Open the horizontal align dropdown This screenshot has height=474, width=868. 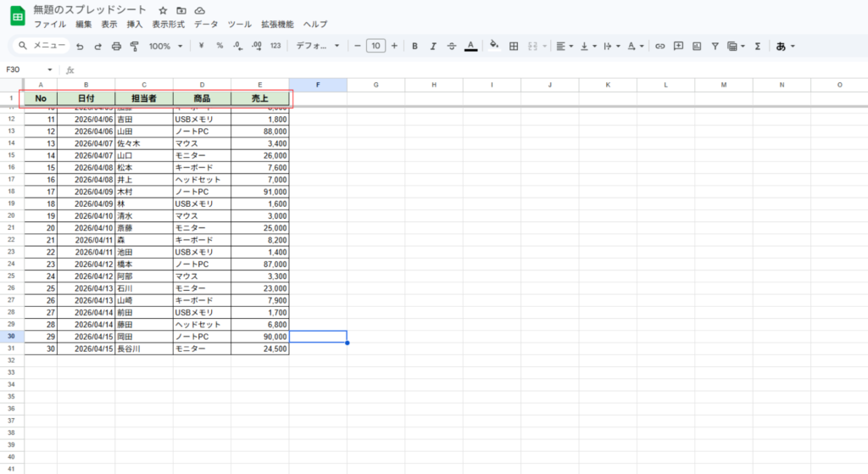[564, 46]
